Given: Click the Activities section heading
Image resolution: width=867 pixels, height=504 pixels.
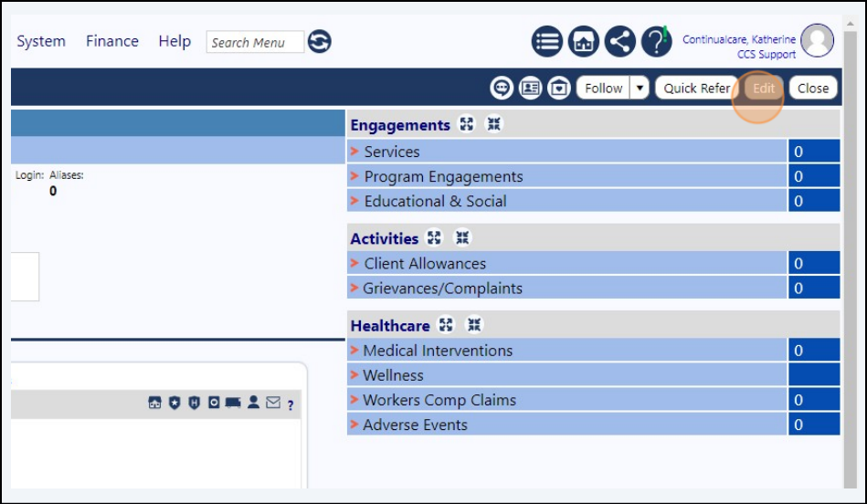Looking at the screenshot, I should 385,238.
